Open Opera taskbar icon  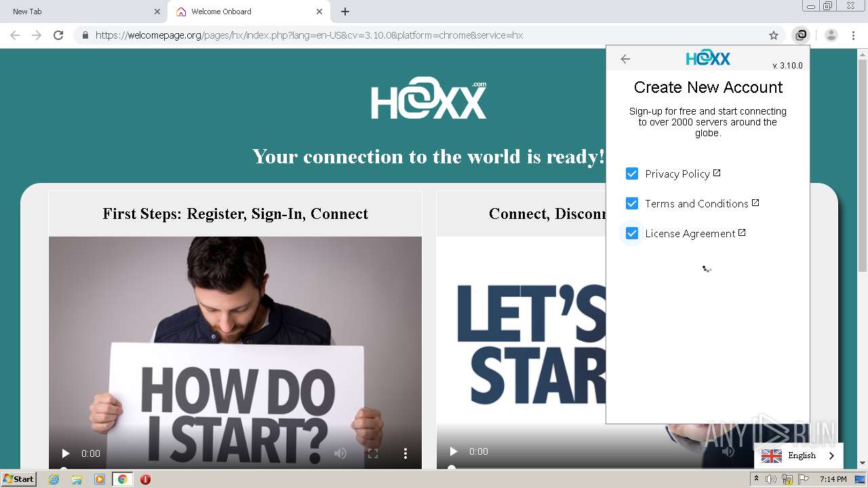145,479
